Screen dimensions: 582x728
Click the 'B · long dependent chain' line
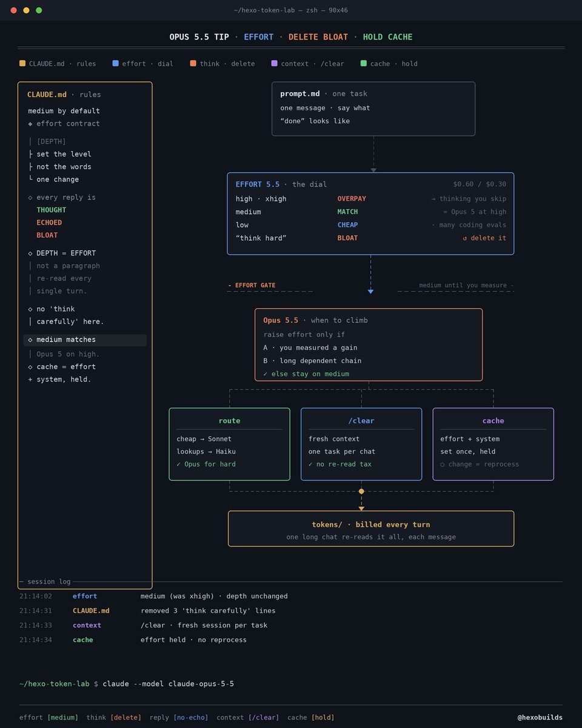[312, 361]
